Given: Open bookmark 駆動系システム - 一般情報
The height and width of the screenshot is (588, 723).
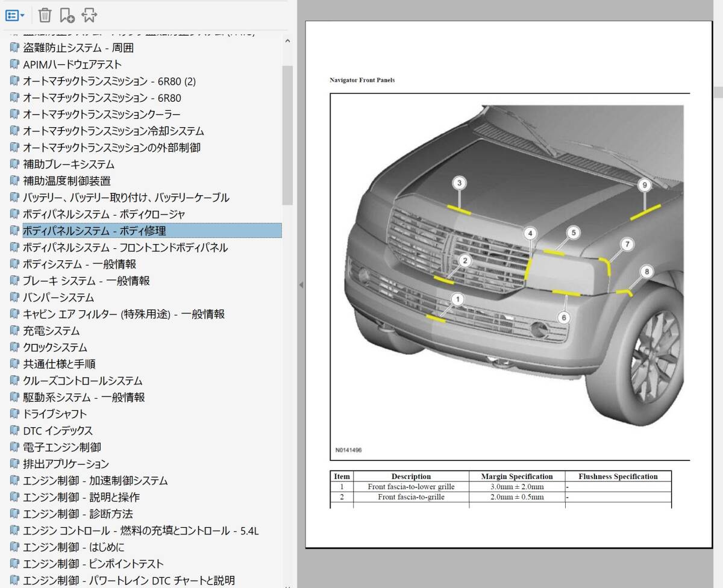Looking at the screenshot, I should click(x=84, y=398).
